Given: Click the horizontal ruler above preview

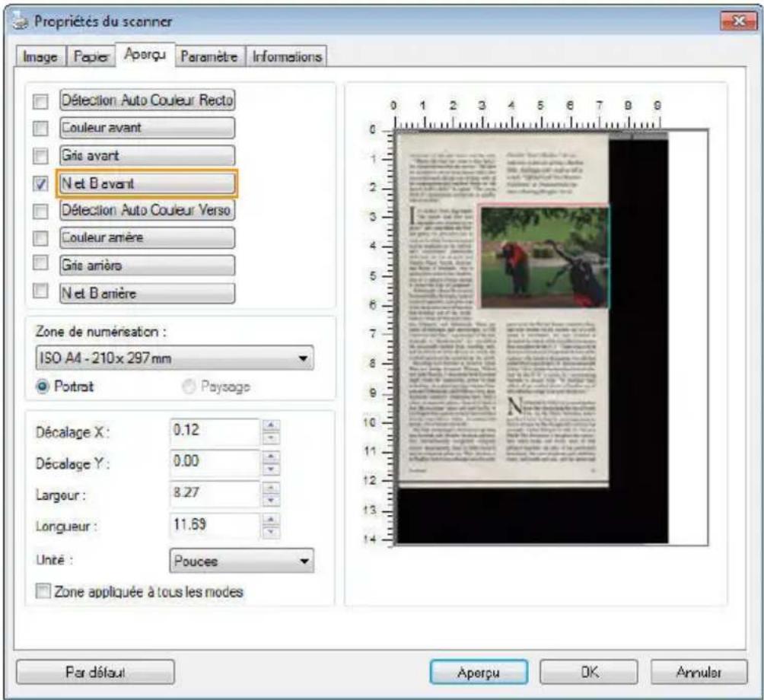Looking at the screenshot, I should click(x=527, y=115).
